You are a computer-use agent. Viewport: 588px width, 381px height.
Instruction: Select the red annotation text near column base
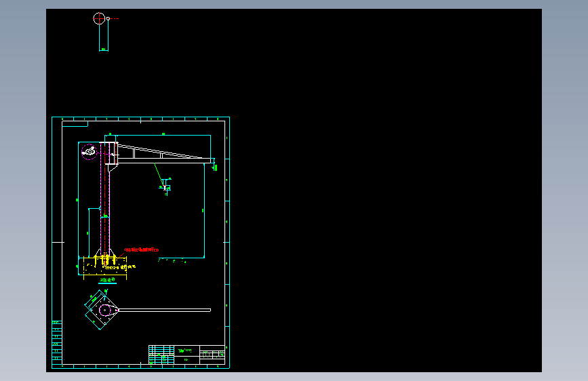coord(141,249)
